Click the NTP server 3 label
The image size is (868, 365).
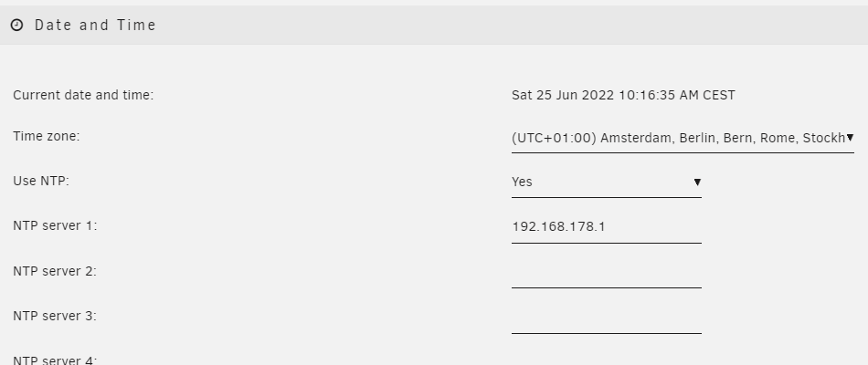tap(55, 316)
